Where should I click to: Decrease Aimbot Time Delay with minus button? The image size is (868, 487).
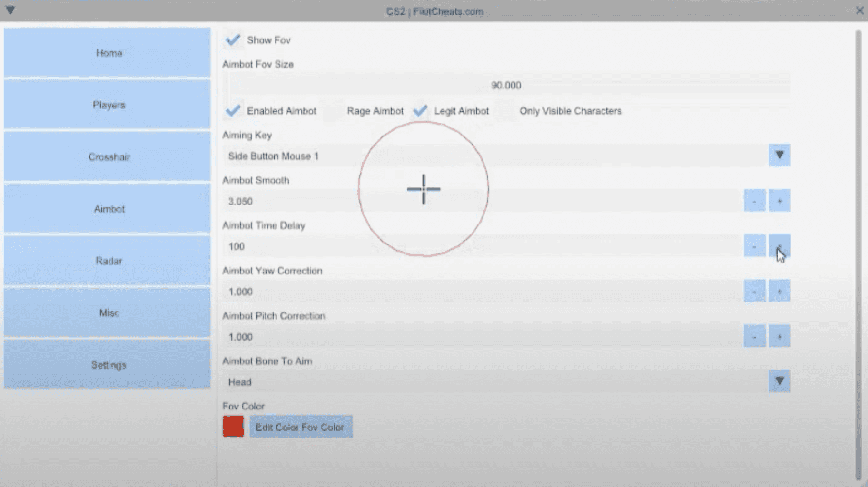click(754, 246)
